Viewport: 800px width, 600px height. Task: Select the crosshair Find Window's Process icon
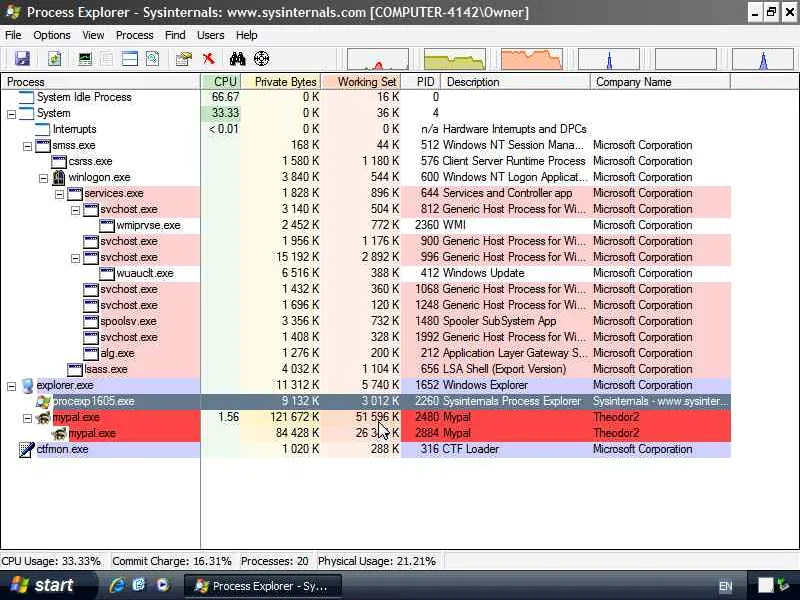pyautogui.click(x=261, y=59)
